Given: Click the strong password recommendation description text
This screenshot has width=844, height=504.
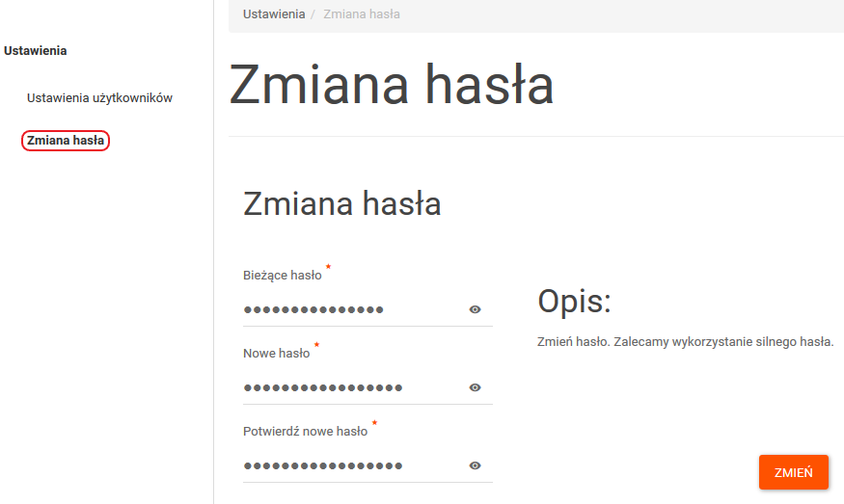Looking at the screenshot, I should pos(685,341).
